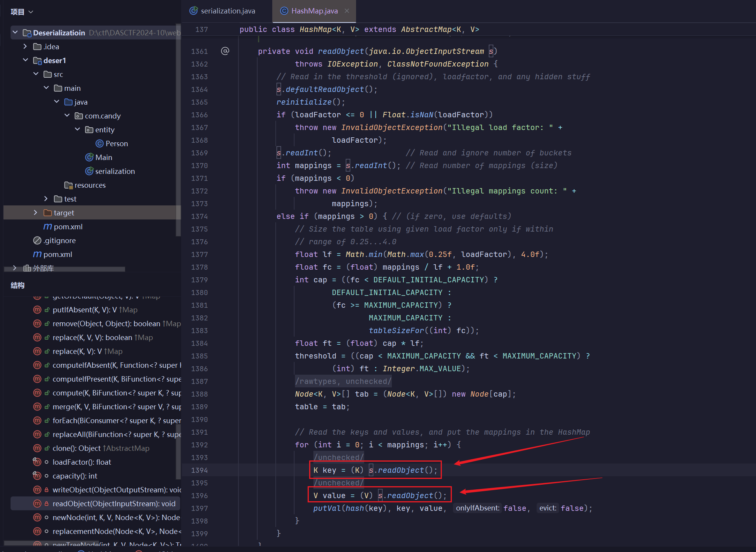Click the private lock icon of writeObject
The height and width of the screenshot is (552, 756).
pos(47,490)
